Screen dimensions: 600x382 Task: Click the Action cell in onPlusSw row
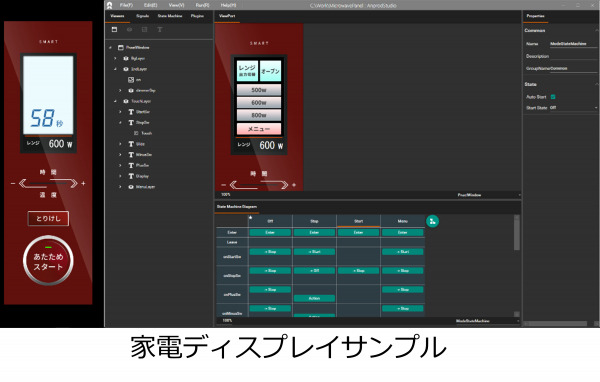coord(314,299)
